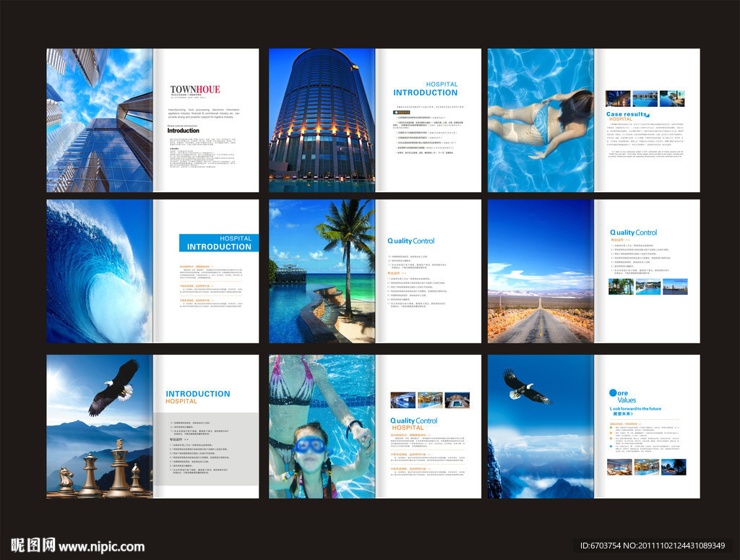Click the image ID number text
Image resolution: width=740 pixels, height=560 pixels.
[x=653, y=546]
